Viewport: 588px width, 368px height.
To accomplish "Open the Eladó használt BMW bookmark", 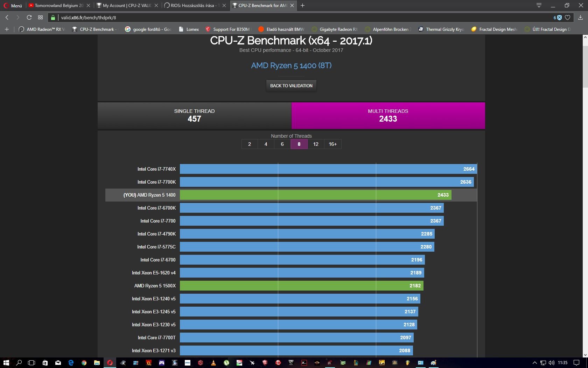I will (281, 29).
